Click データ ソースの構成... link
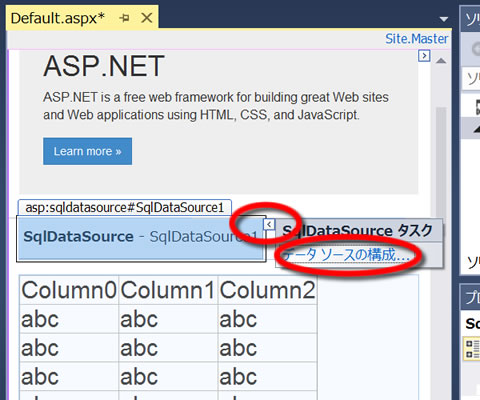Screen dimensions: 480x400 click(x=346, y=255)
